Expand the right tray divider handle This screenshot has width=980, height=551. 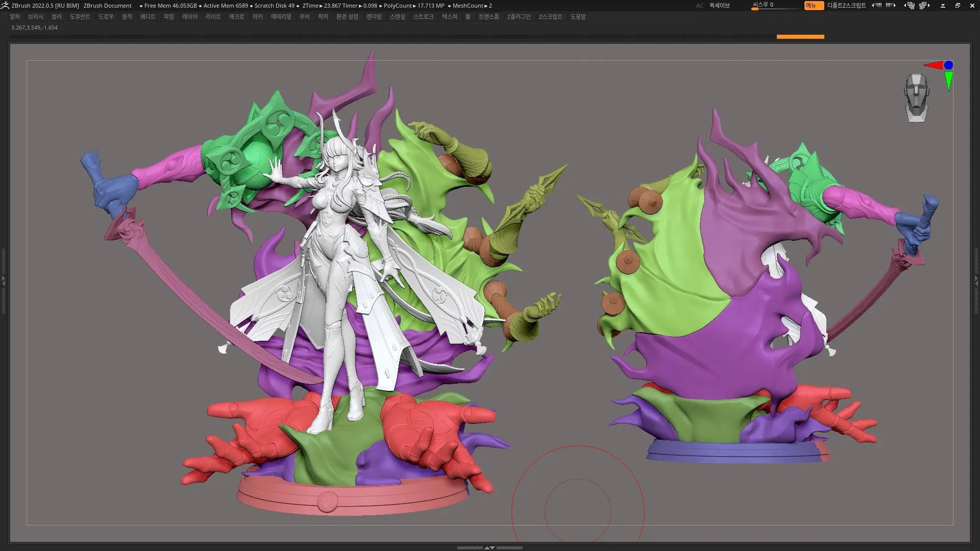(x=976, y=280)
